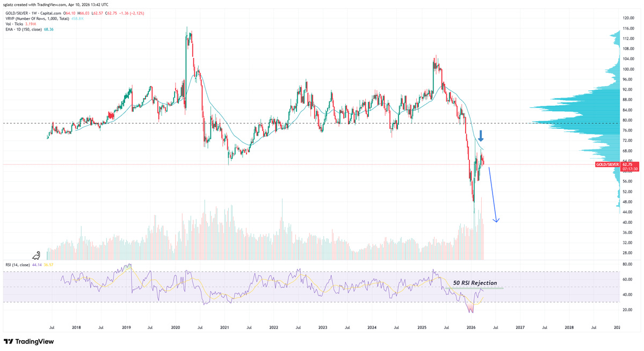Click the open value O64.10 in legend
644x351 pixels.
point(70,13)
